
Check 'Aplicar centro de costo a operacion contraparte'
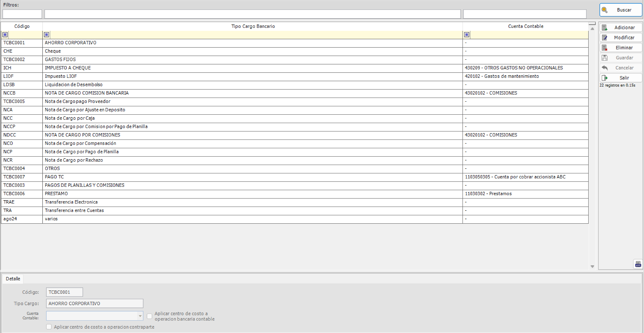click(x=49, y=326)
